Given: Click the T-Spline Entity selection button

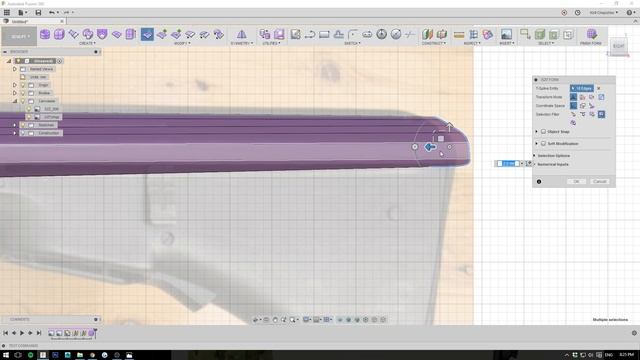Looking at the screenshot, I should 582,88.
